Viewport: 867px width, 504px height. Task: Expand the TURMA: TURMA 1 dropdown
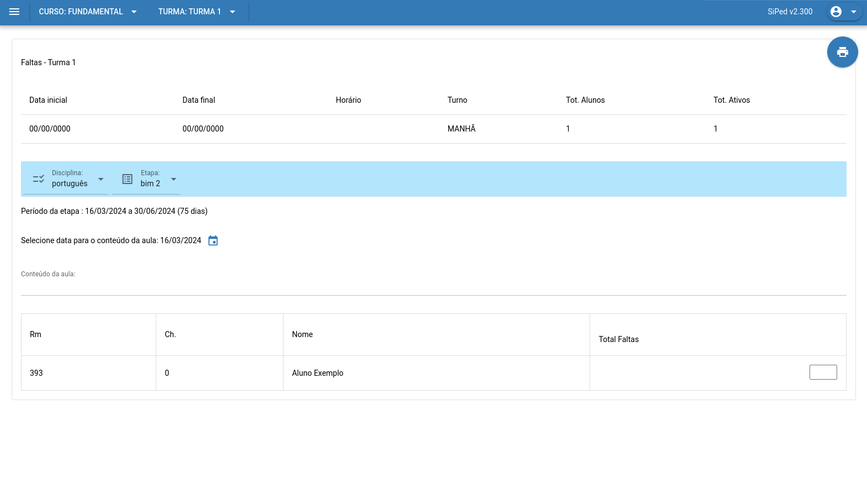pos(197,12)
